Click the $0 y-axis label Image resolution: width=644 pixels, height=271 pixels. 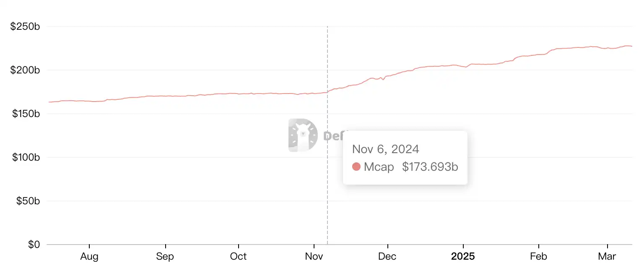[x=34, y=245]
